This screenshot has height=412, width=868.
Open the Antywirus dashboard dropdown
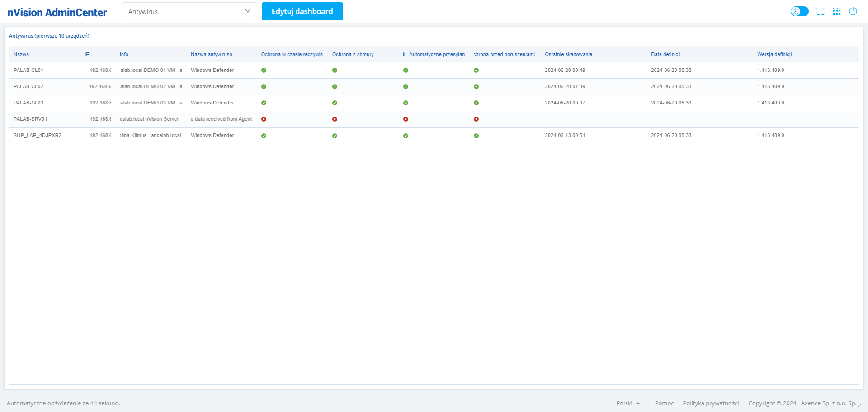pyautogui.click(x=189, y=11)
